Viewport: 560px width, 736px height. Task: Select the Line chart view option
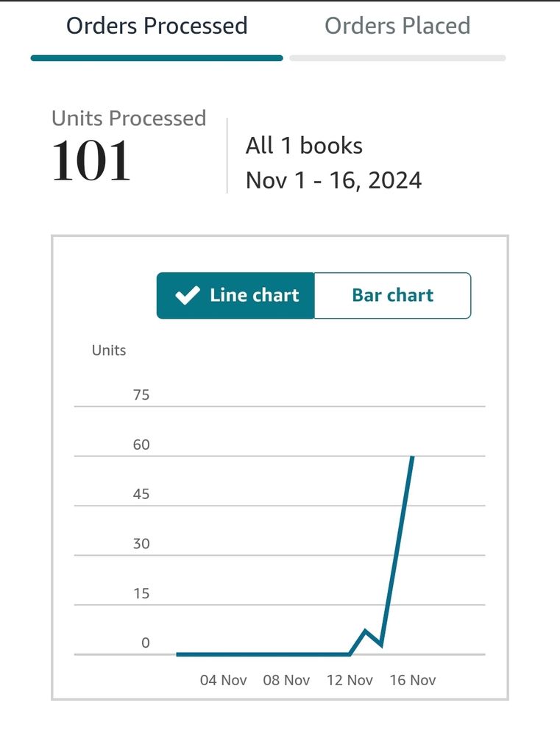tap(235, 295)
